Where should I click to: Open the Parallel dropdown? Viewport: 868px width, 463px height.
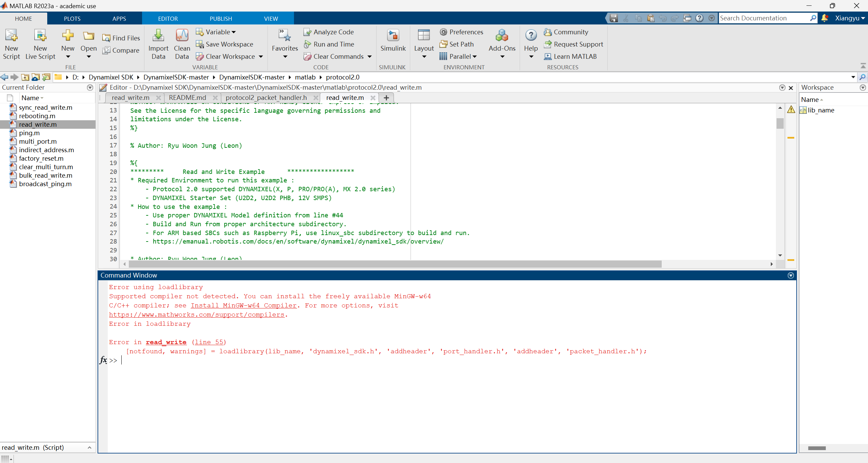(458, 56)
